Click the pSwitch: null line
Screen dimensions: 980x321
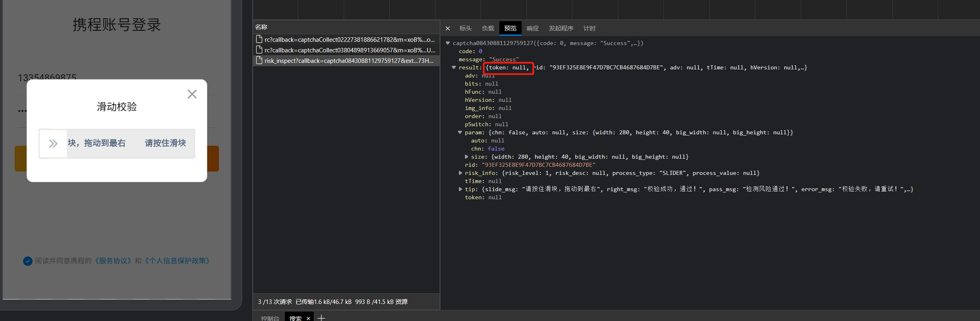(486, 124)
